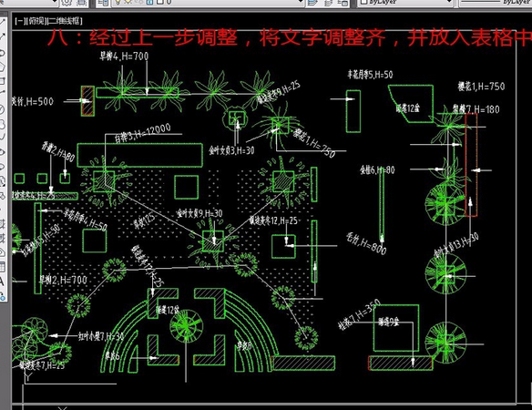Open the workspace settings gear icon
532x410 pixels.
click(x=66, y=3)
